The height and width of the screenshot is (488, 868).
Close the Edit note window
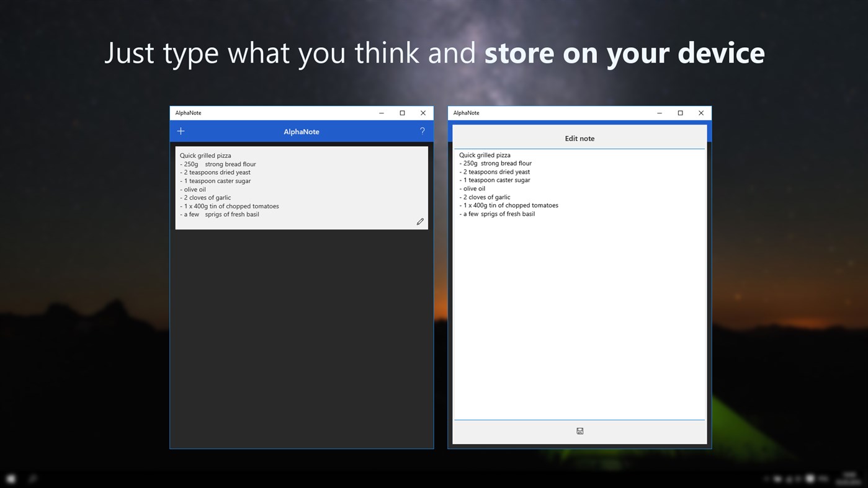coord(700,112)
